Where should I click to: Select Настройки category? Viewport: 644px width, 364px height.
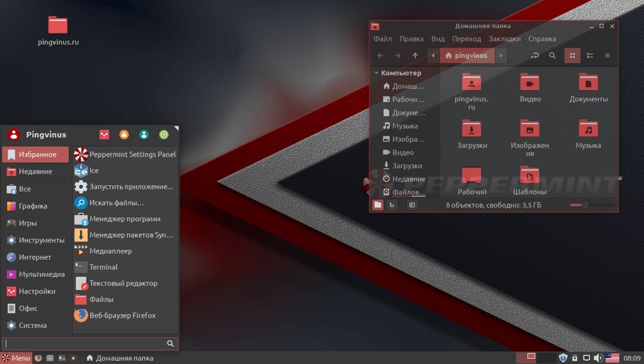[x=35, y=291]
